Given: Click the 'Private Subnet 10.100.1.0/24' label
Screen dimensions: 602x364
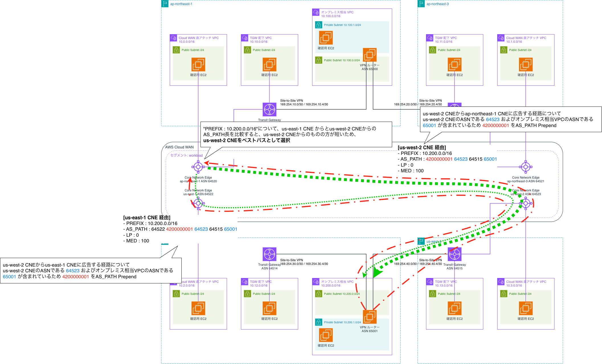Looking at the screenshot, I should point(343,25).
